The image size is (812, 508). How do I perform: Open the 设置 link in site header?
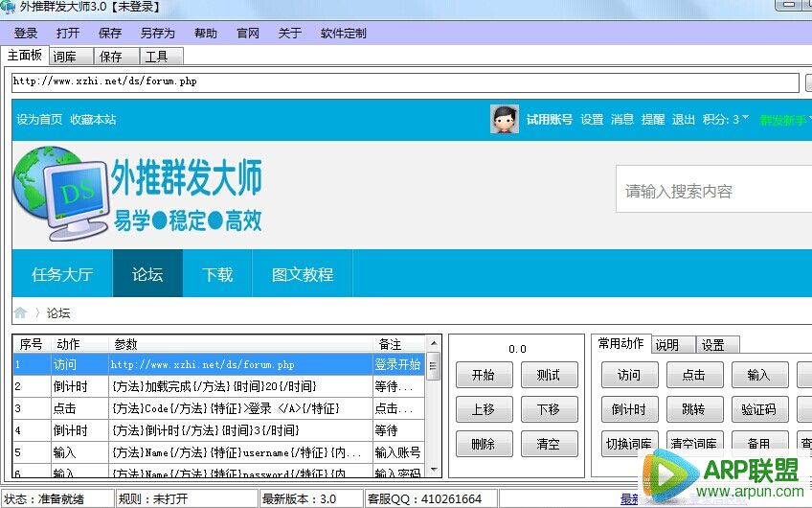pos(592,119)
